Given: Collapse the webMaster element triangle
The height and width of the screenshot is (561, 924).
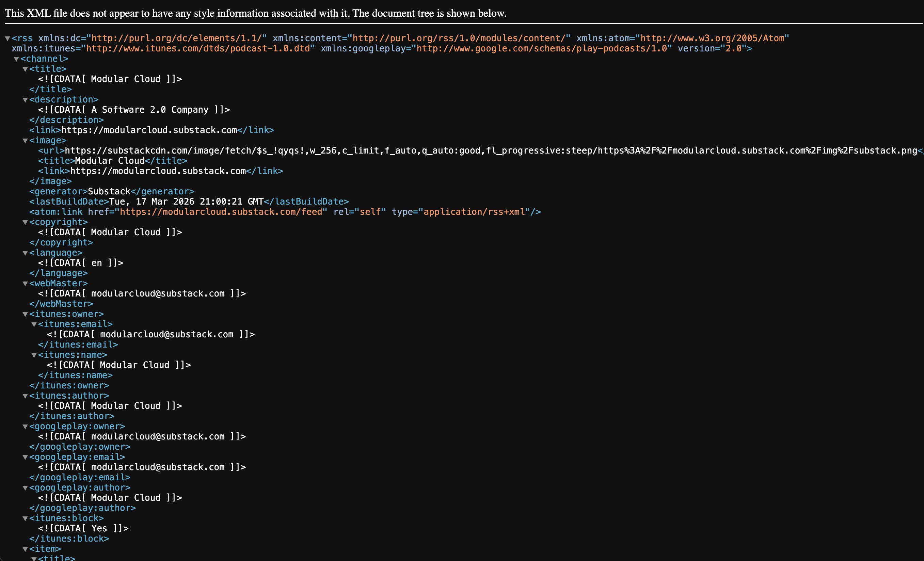Looking at the screenshot, I should [25, 284].
